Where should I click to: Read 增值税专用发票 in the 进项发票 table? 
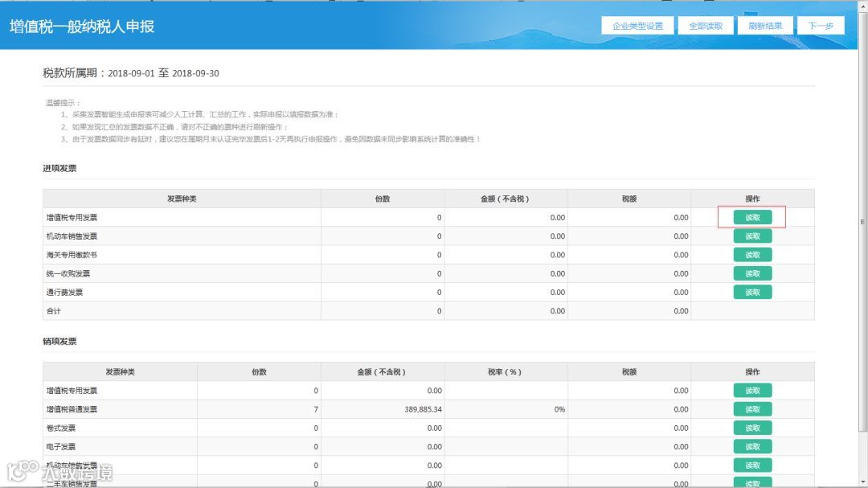(x=752, y=217)
